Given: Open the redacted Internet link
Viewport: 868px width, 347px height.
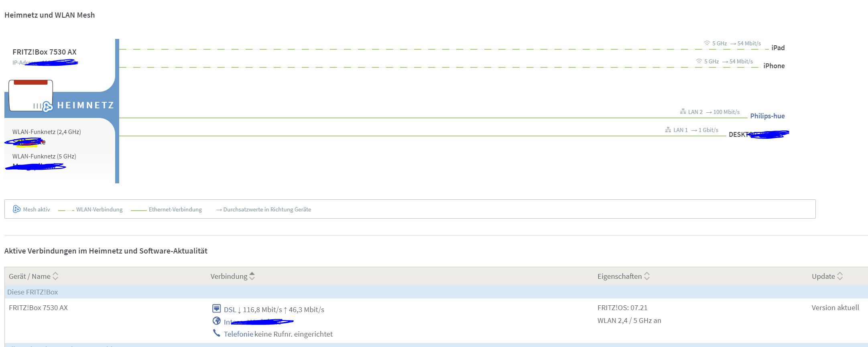Looking at the screenshot, I should [x=258, y=322].
